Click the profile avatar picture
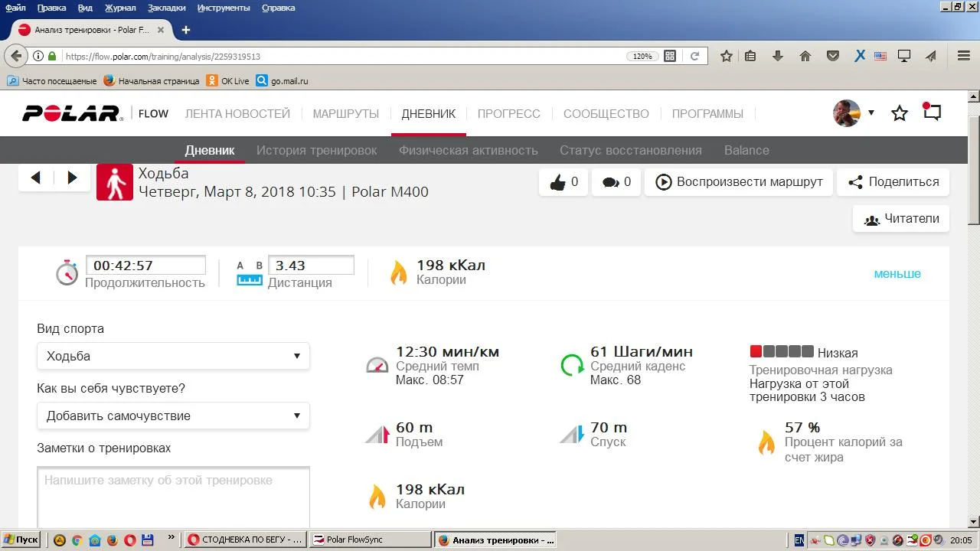Viewport: 980px width, 551px height. pos(847,113)
